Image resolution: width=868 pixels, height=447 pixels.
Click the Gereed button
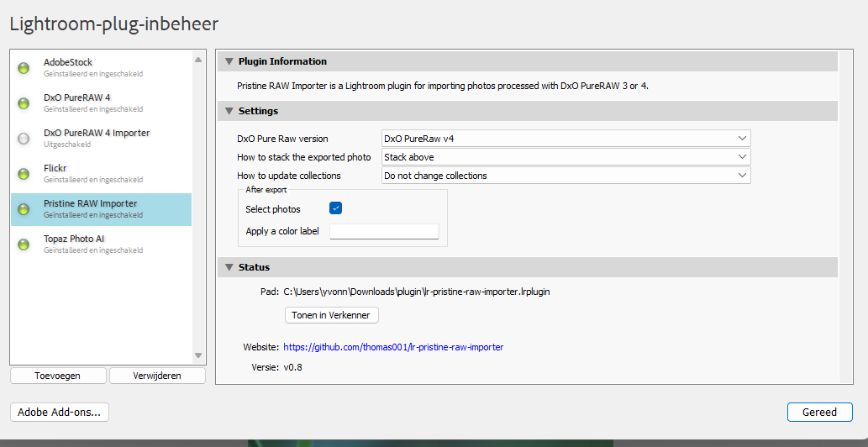point(820,413)
